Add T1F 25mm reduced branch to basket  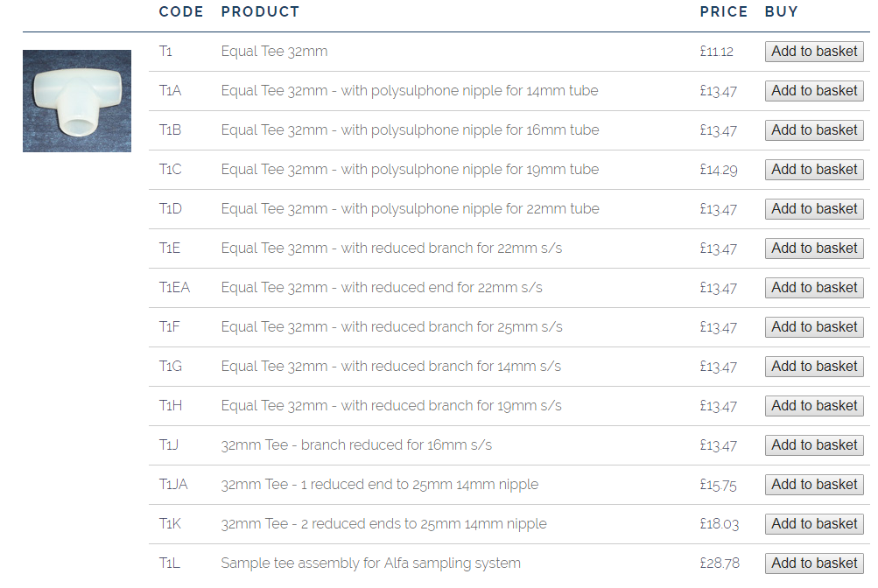coord(814,327)
